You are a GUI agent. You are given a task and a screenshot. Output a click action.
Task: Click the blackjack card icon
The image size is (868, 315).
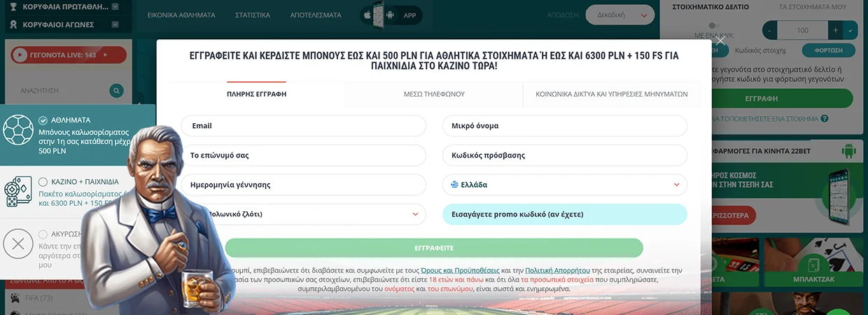[x=813, y=265]
